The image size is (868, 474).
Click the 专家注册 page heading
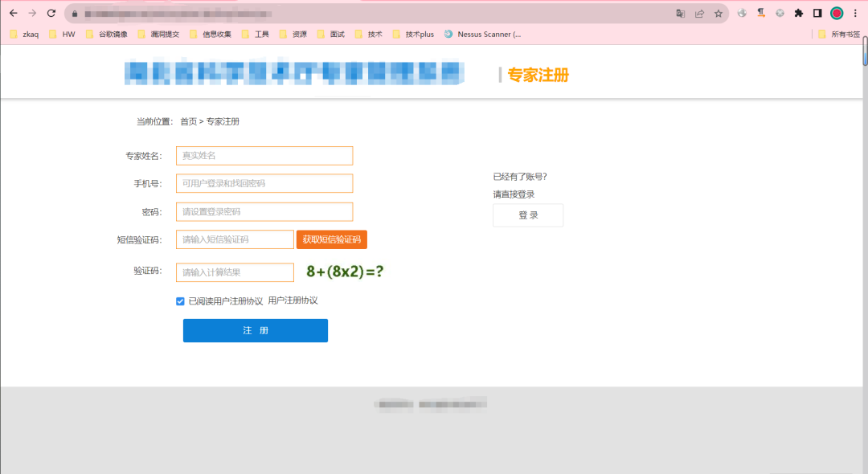click(538, 75)
